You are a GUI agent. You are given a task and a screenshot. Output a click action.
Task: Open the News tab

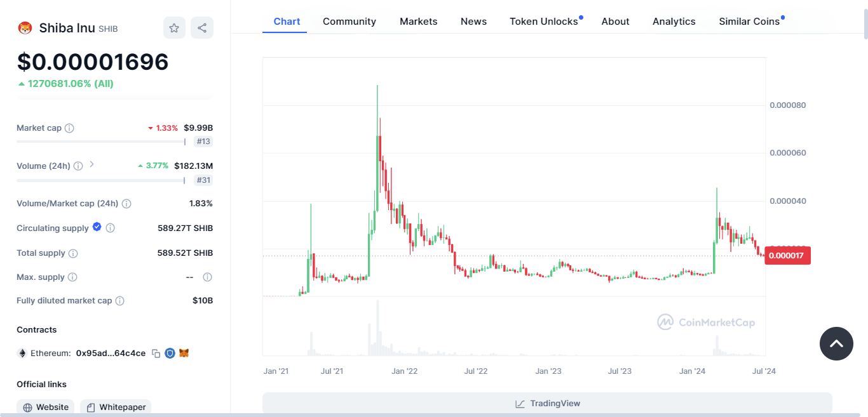click(473, 22)
